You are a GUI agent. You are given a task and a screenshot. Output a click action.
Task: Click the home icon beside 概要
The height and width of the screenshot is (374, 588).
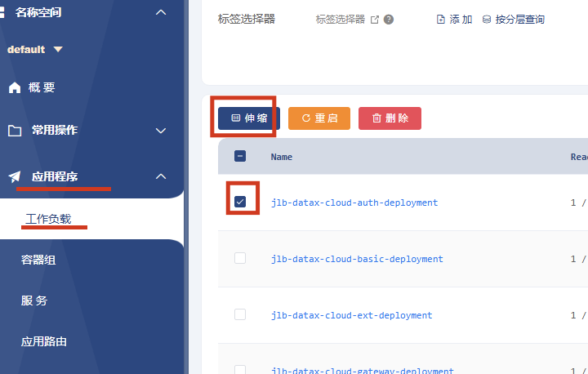pos(14,88)
